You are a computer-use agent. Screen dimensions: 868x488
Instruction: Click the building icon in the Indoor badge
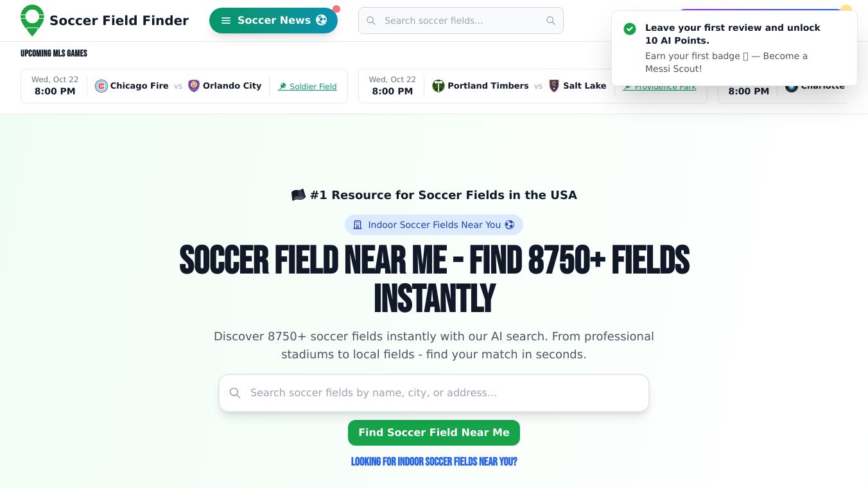coord(358,225)
